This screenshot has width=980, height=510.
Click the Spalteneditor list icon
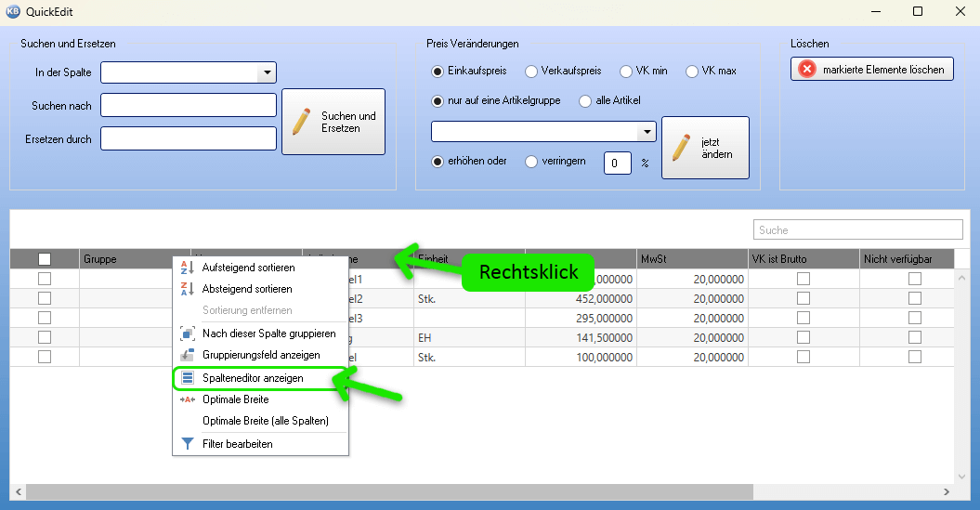187,378
